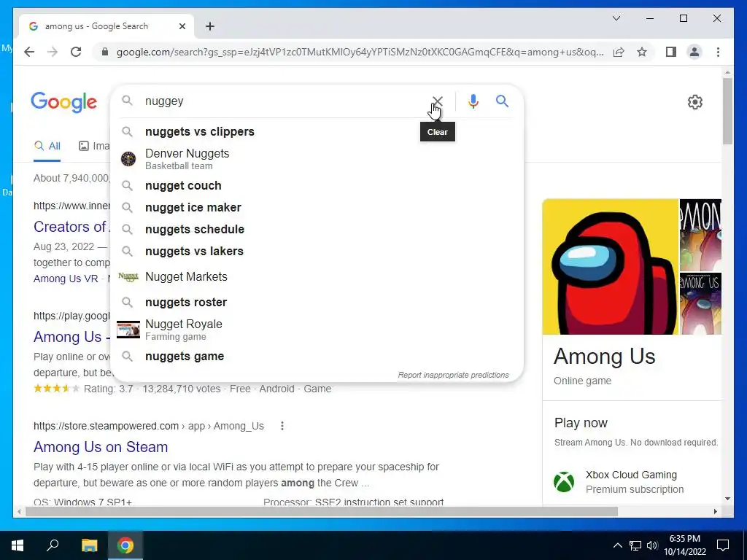Image resolution: width=747 pixels, height=560 pixels.
Task: View site security lock information
Action: pyautogui.click(x=105, y=52)
